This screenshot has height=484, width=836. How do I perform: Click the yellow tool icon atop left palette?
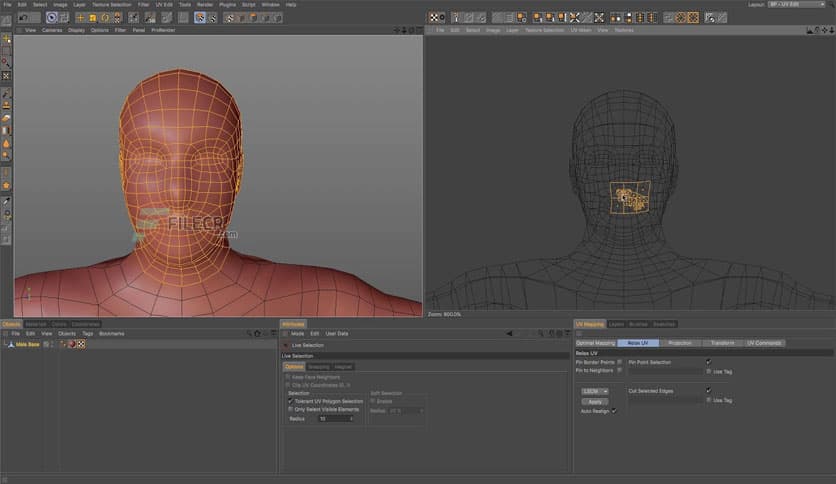[x=6, y=37]
